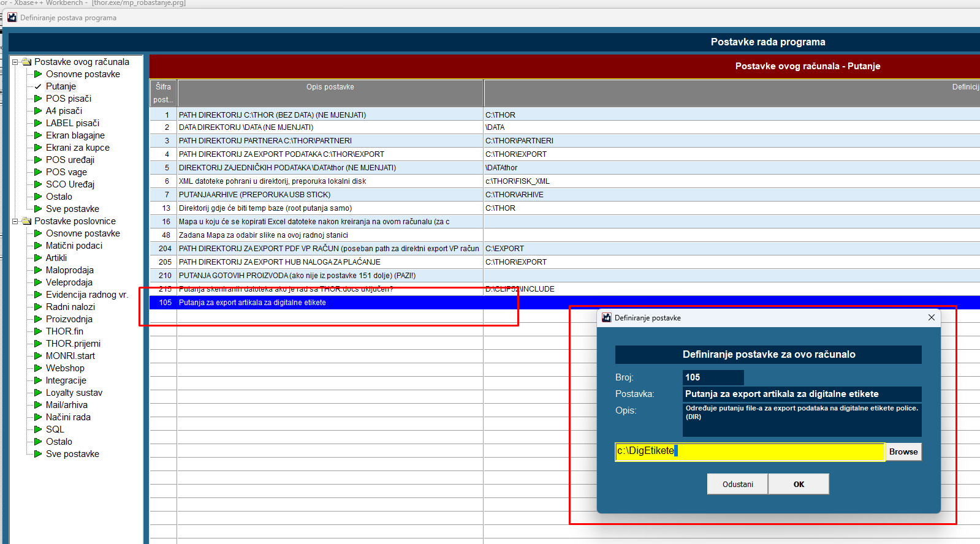Image resolution: width=980 pixels, height=544 pixels.
Task: Click the Browse button
Action: pos(903,451)
